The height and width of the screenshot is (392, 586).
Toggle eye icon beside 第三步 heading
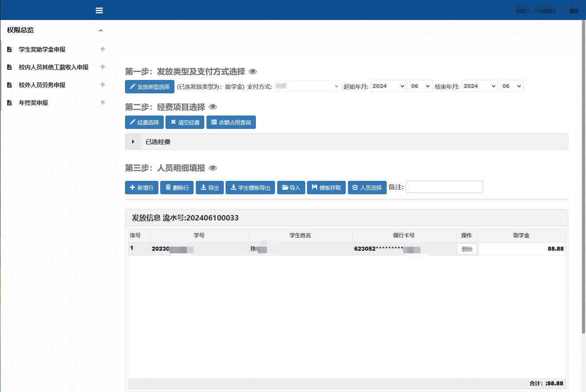(x=213, y=168)
